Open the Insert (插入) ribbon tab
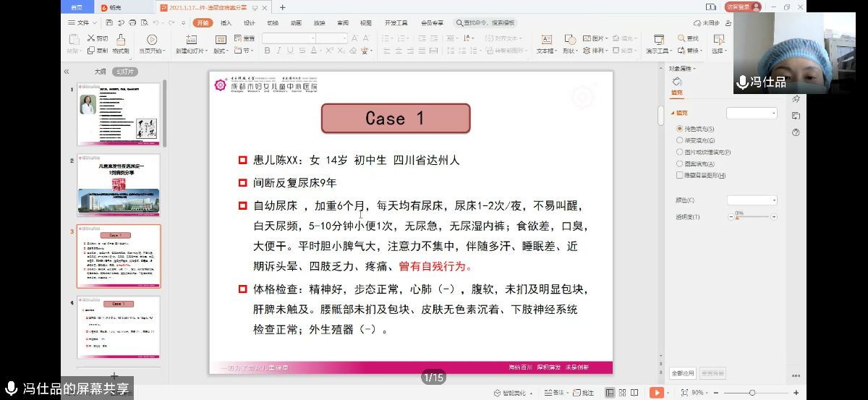Viewport: 868px width, 400px height. click(226, 23)
